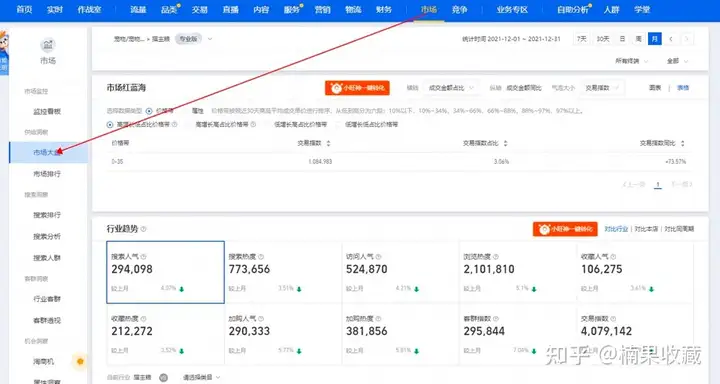The height and width of the screenshot is (384, 720).
Task: Open the 市场 tab in top navigation
Action: (429, 10)
